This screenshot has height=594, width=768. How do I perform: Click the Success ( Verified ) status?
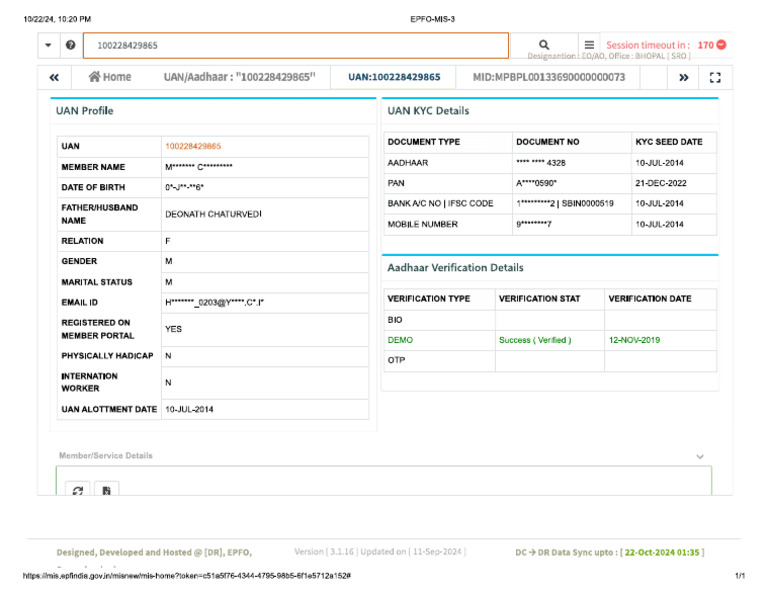pos(535,340)
